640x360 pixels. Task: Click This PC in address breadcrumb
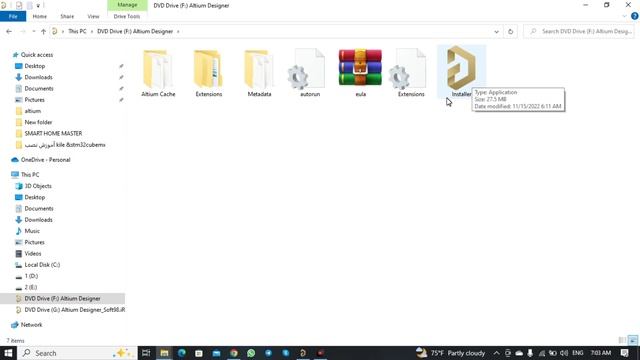point(77,31)
